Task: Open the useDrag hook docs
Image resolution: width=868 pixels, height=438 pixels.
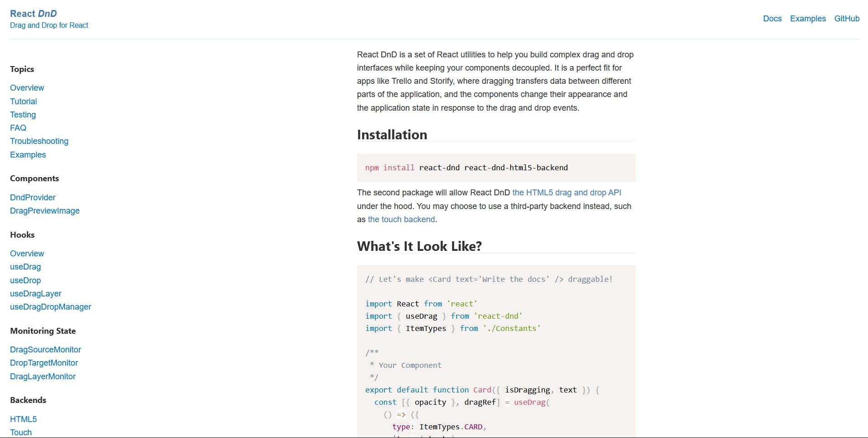Action: [26, 267]
